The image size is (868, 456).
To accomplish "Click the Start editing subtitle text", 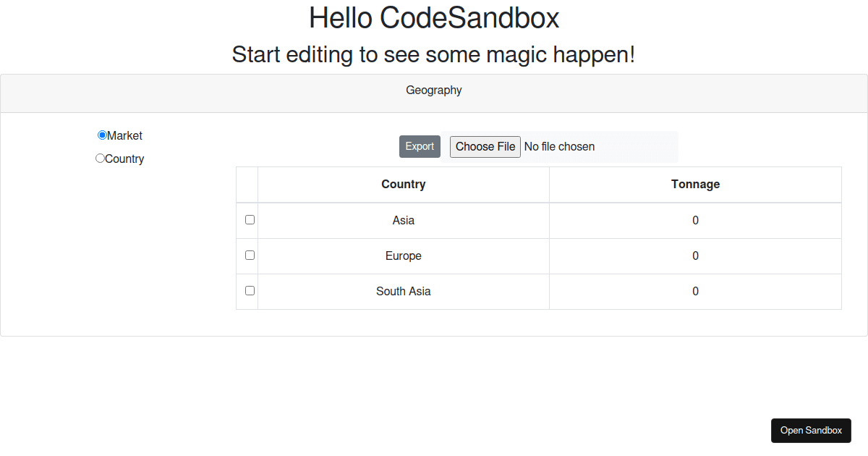I will click(x=434, y=54).
